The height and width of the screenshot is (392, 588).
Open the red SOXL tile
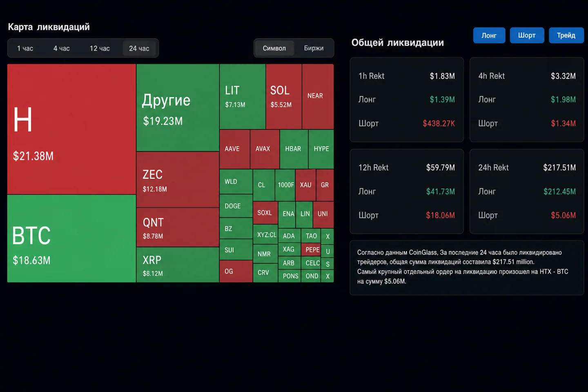click(265, 213)
